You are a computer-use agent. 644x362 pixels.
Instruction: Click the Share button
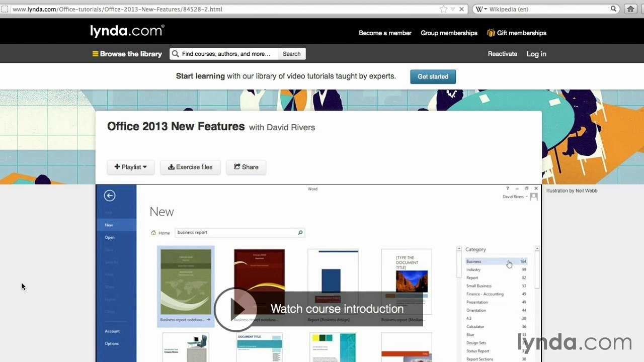click(x=246, y=167)
